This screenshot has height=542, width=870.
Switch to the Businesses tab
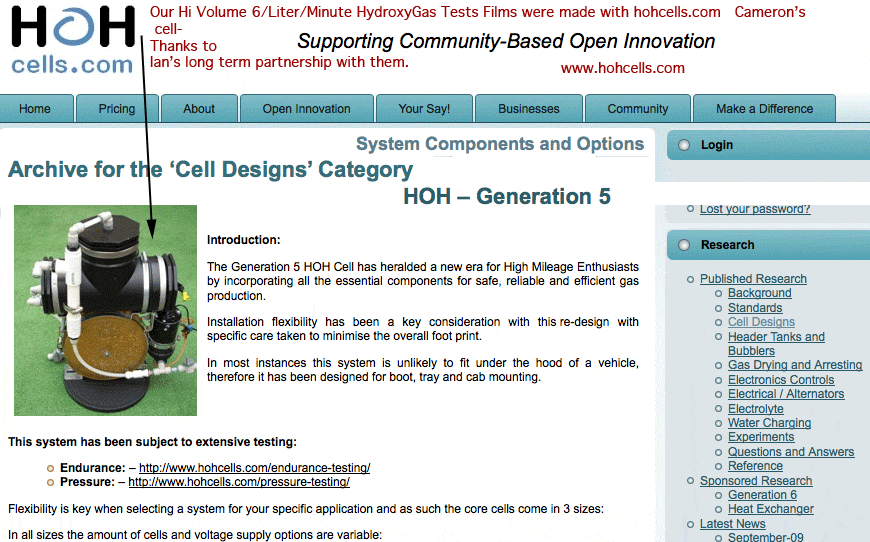click(529, 109)
